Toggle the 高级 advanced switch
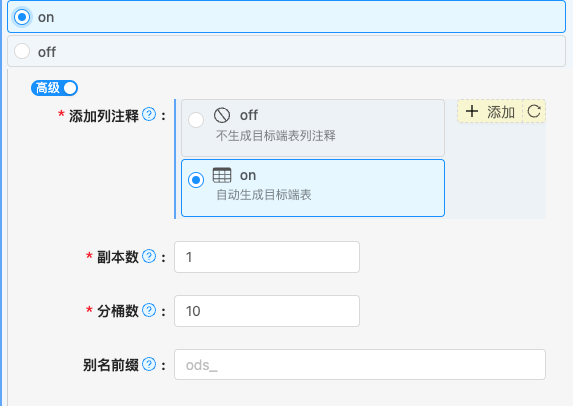This screenshot has width=573, height=406. point(54,88)
